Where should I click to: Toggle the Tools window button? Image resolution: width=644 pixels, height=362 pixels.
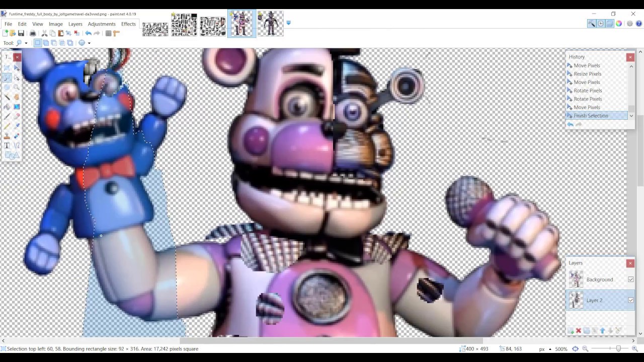point(592,24)
